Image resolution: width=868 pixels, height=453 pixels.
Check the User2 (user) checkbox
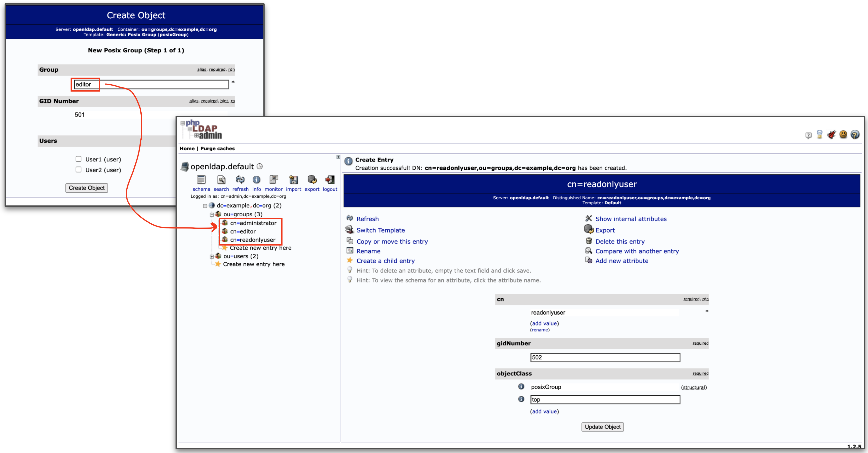79,170
